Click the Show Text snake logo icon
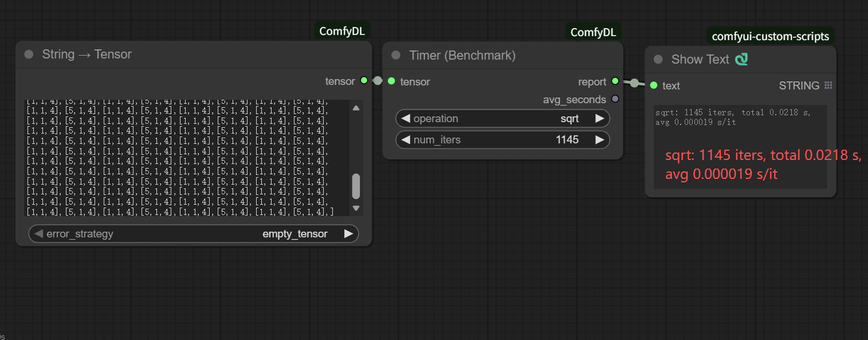The width and height of the screenshot is (868, 340). pos(742,59)
